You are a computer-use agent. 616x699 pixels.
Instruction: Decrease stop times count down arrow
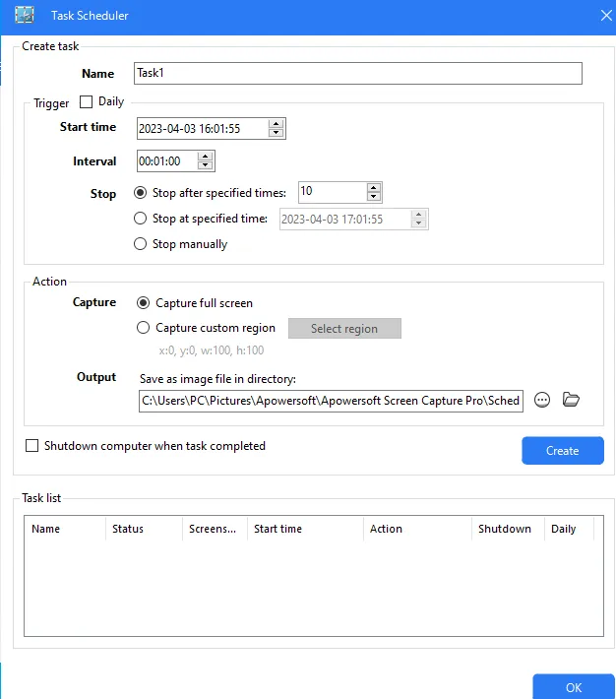(374, 197)
